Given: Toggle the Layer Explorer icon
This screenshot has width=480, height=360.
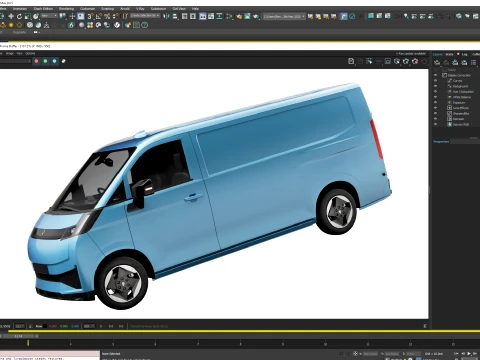Looking at the screenshot, I should 193,16.
